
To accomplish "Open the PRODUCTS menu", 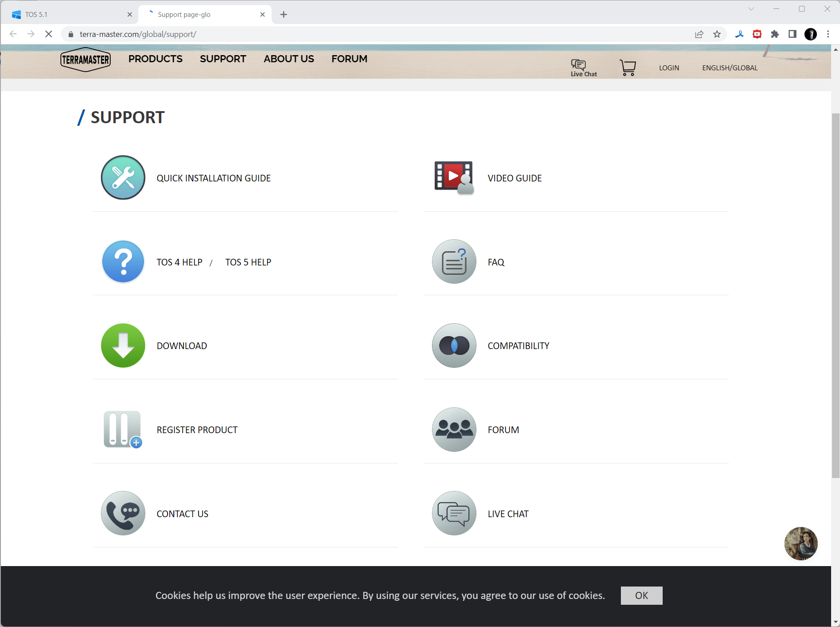I will point(155,59).
